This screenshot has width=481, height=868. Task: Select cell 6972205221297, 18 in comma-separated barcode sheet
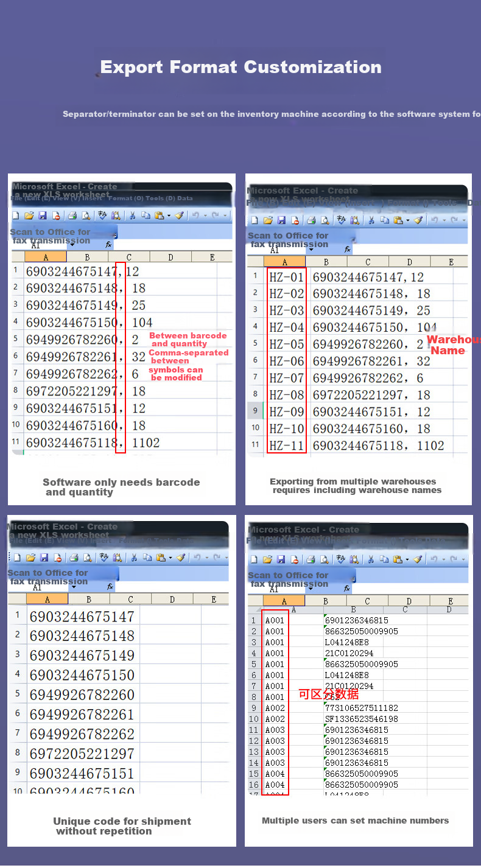[x=86, y=391]
